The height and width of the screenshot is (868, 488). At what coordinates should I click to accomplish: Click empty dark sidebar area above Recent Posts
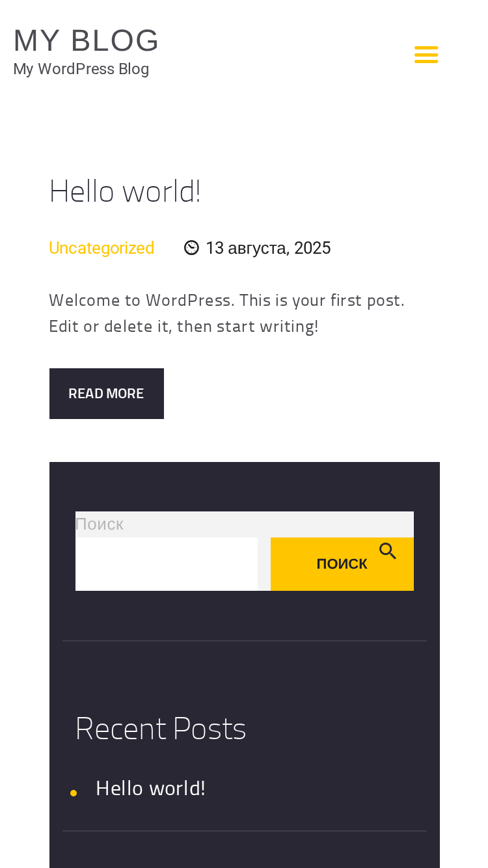tap(245, 677)
